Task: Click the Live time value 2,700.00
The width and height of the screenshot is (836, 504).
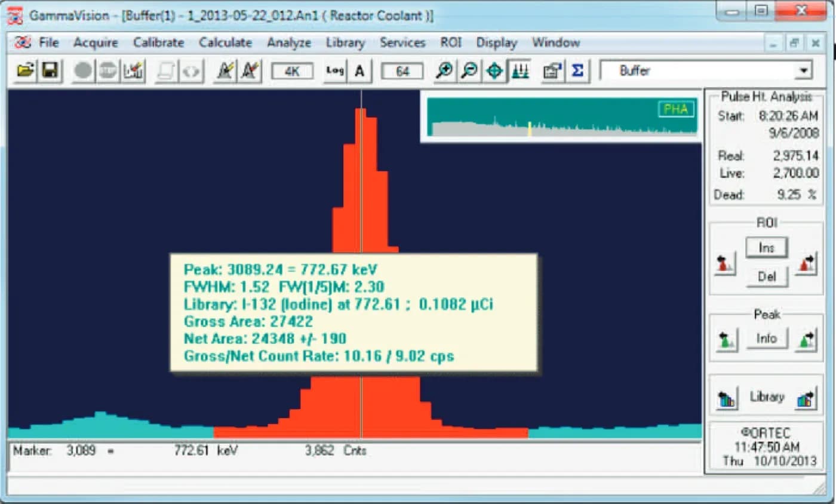Action: point(795,174)
